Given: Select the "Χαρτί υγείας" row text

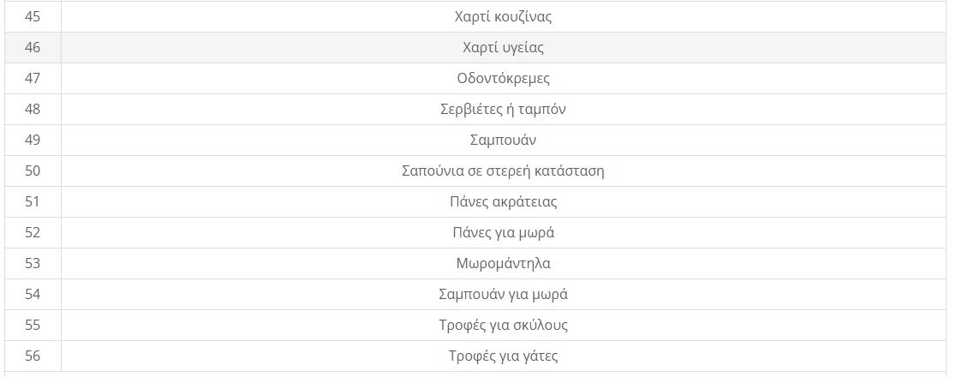Looking at the screenshot, I should 503,48.
